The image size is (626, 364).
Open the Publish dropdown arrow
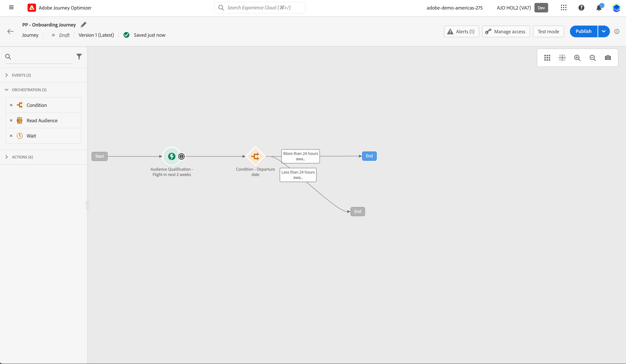point(604,31)
